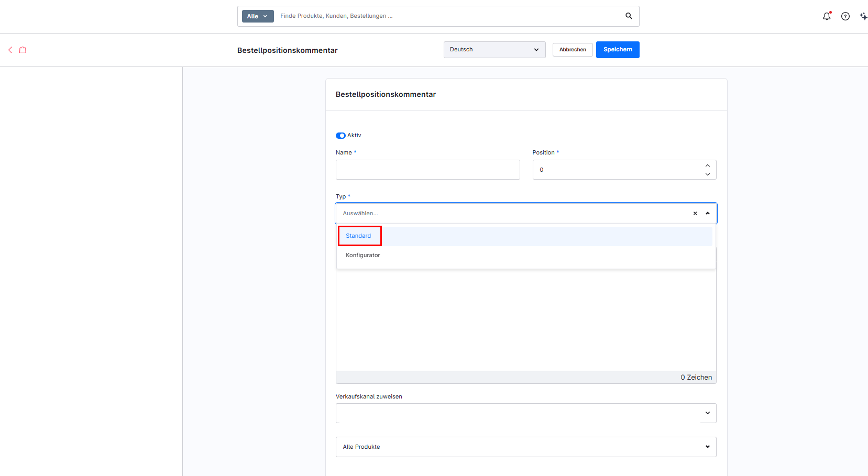Collapse the Typ dropdown arrow

[708, 213]
